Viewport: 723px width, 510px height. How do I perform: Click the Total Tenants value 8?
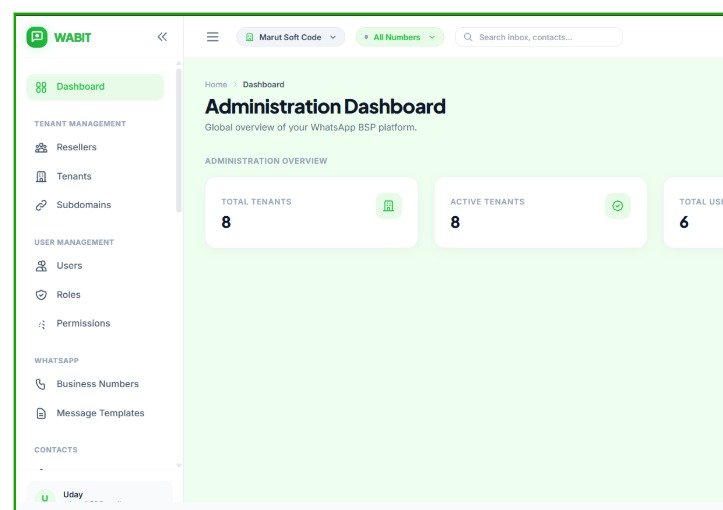point(226,222)
